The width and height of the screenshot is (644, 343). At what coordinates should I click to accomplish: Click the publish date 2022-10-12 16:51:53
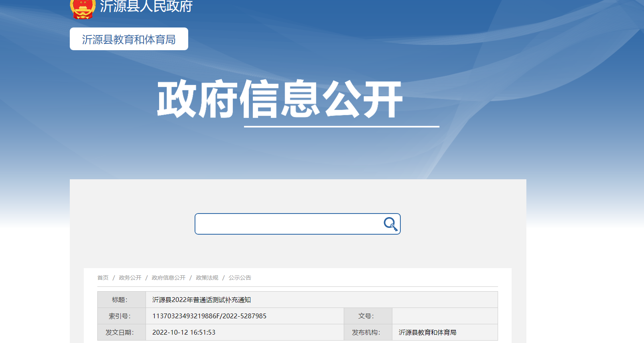pyautogui.click(x=184, y=332)
